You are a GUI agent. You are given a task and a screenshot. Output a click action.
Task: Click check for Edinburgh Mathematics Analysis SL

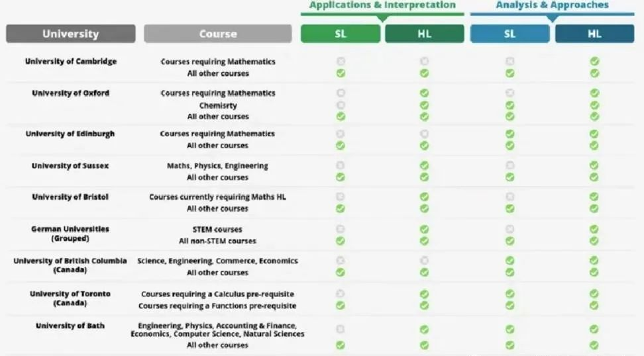(510, 134)
